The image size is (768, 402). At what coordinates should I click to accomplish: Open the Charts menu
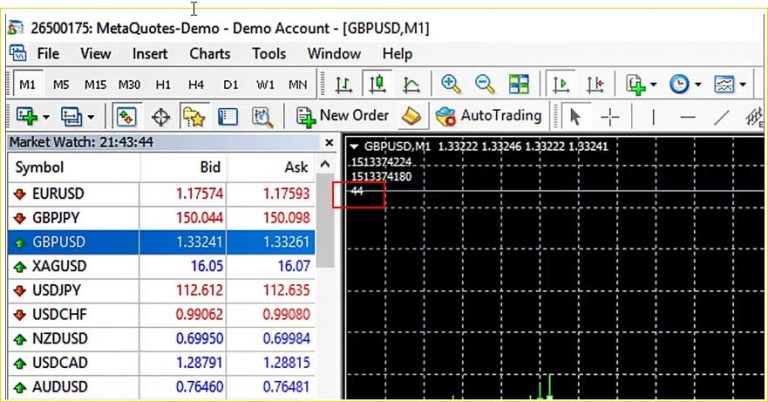click(x=210, y=53)
